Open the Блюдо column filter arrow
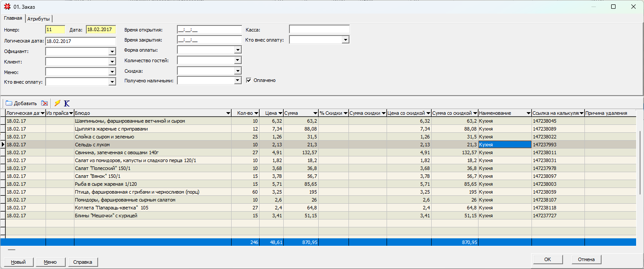Image resolution: width=644 pixels, height=269 pixels. click(x=228, y=113)
